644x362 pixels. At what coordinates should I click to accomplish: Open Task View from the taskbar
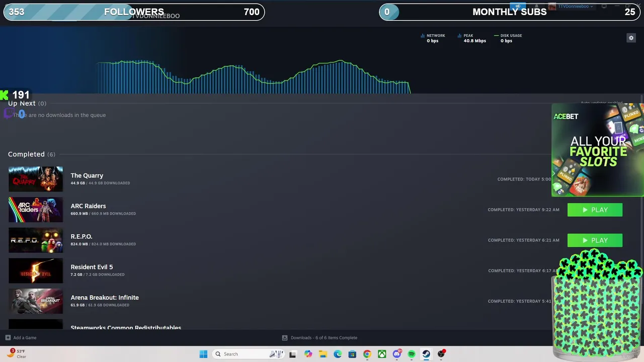pos(292,354)
